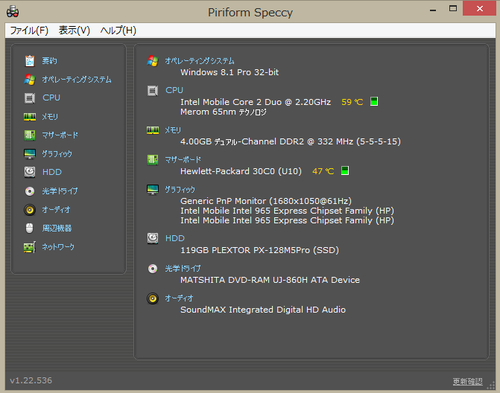Screen dimensions: 500x393
Task: Click the 光学ドライブ disc icon in summary panel
Action: [153, 269]
